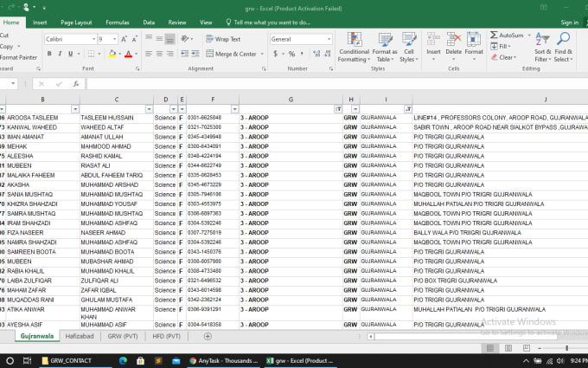Viewport: 588px width, 368px height.
Task: Open the column B filter dropdown
Action: [75, 109]
